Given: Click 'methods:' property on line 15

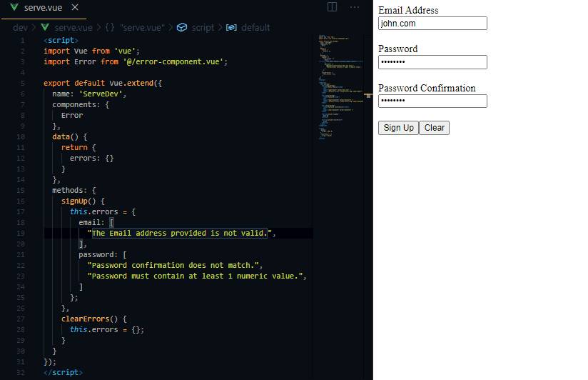Looking at the screenshot, I should 69,191.
